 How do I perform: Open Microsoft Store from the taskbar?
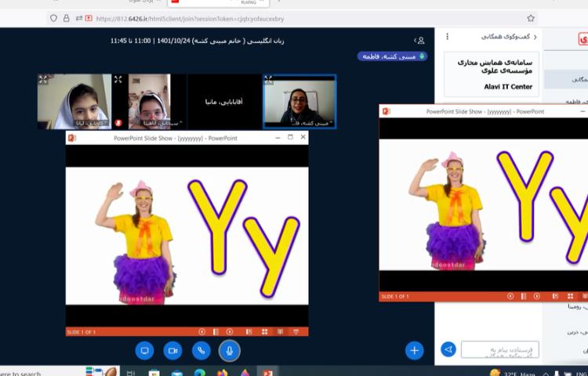coord(154,373)
